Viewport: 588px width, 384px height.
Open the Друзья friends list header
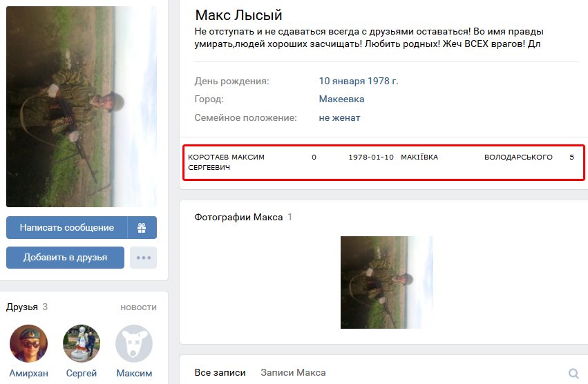22,307
